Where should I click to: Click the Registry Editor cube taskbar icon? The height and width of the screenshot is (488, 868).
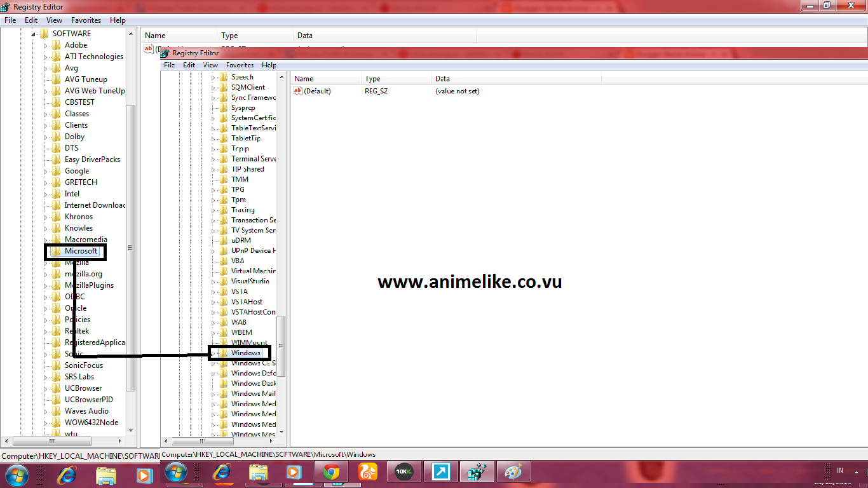477,473
